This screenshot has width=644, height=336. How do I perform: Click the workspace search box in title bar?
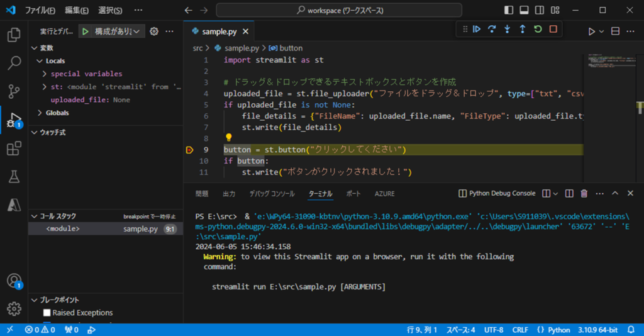click(x=339, y=11)
